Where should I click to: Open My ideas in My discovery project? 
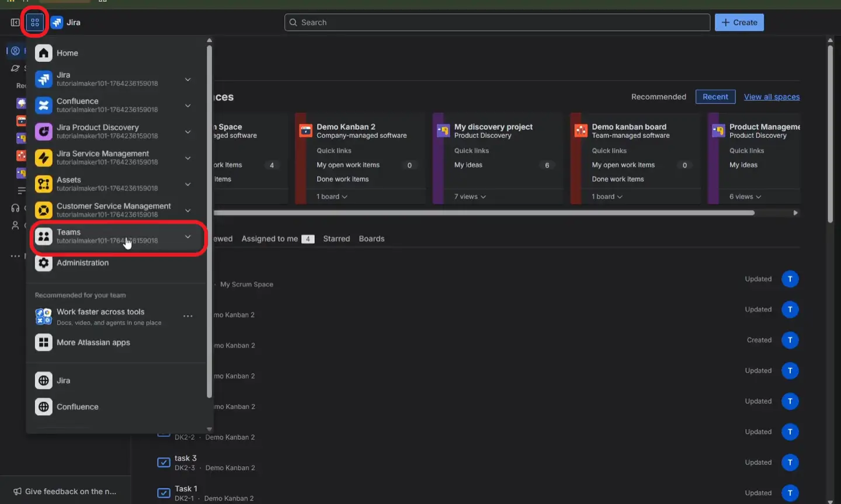[468, 165]
